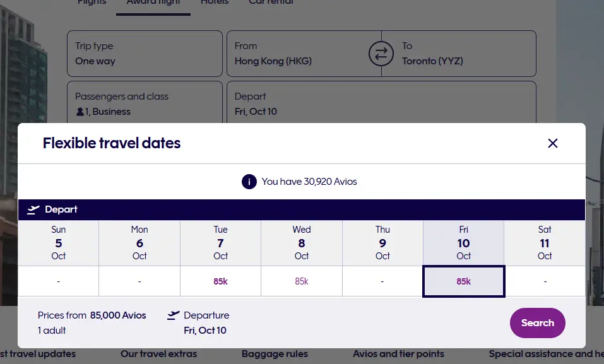Click the Avios balance info icon
Viewport: 604px width, 364px height.
pyautogui.click(x=249, y=182)
